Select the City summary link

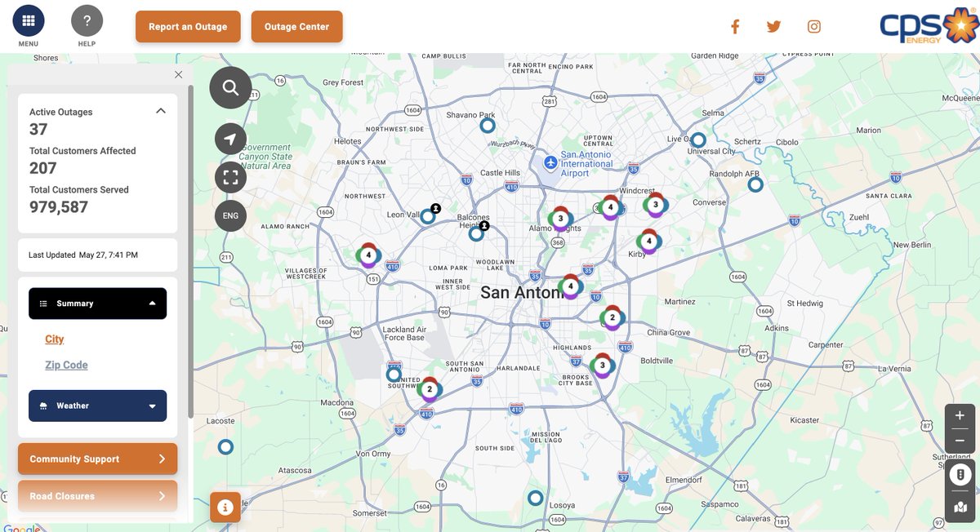[x=55, y=339]
